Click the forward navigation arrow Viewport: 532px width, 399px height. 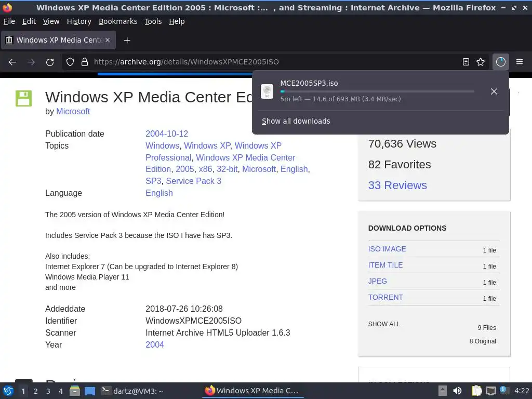coord(31,62)
